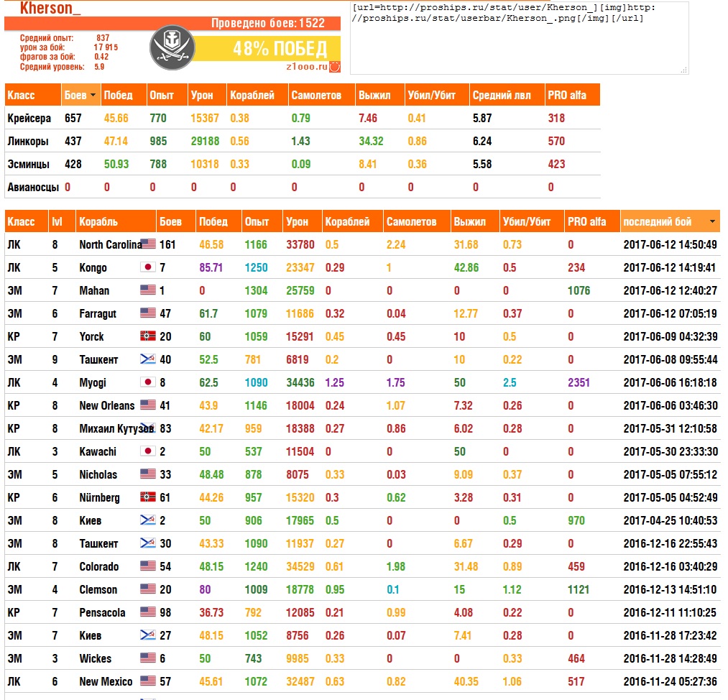This screenshot has width=728, height=700.
Task: Sort class table by Урон header
Action: pos(207,95)
